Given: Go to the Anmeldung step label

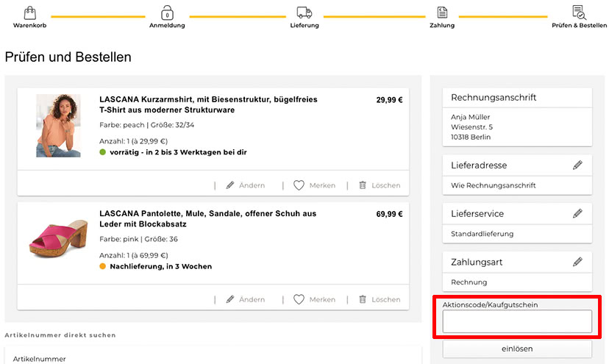Looking at the screenshot, I should 167,25.
